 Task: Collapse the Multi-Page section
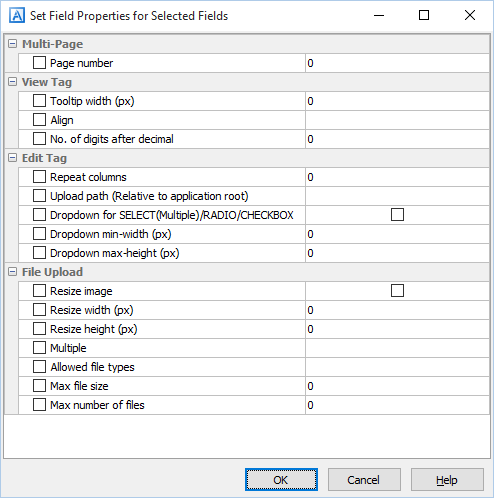[x=12, y=44]
